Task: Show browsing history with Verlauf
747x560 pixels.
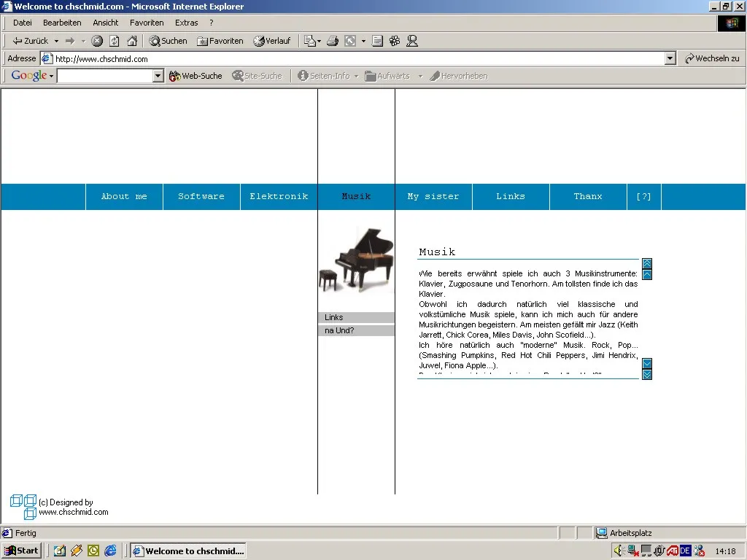Action: tap(271, 41)
